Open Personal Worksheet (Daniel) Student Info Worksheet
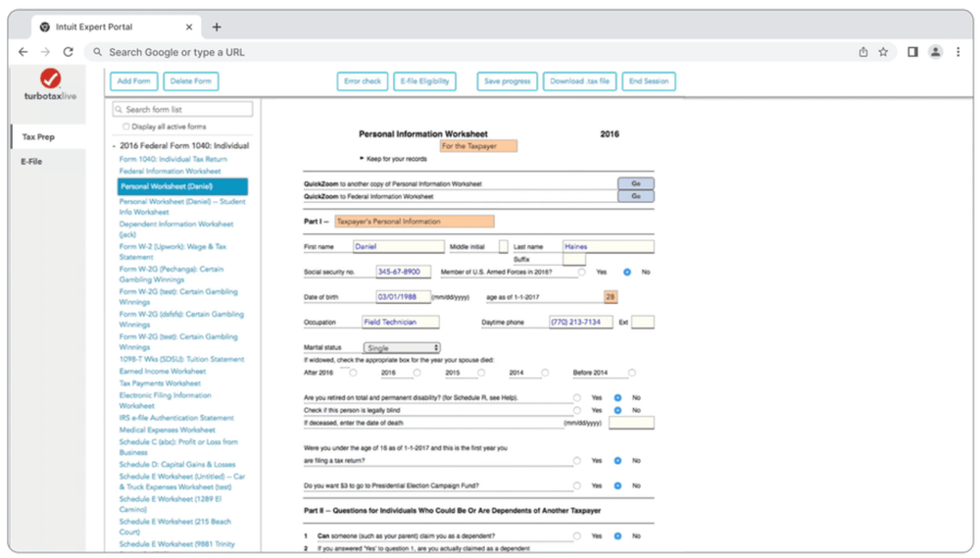 pyautogui.click(x=182, y=207)
